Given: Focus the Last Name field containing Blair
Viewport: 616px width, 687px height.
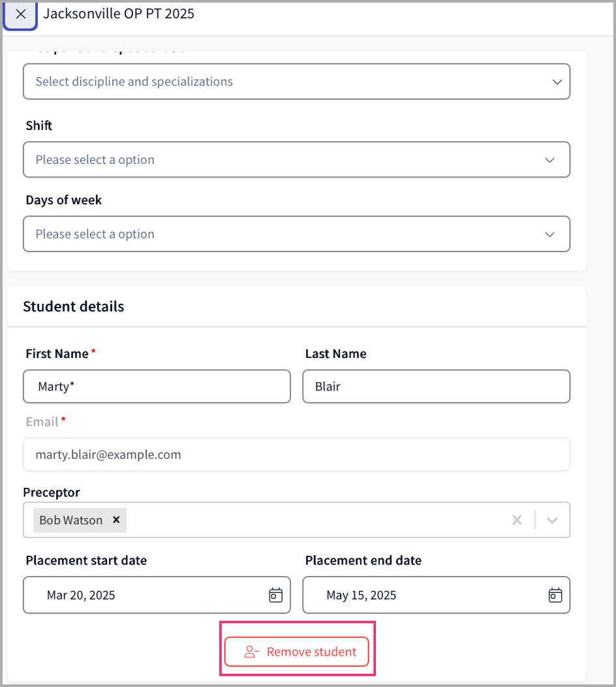Looking at the screenshot, I should coord(436,387).
